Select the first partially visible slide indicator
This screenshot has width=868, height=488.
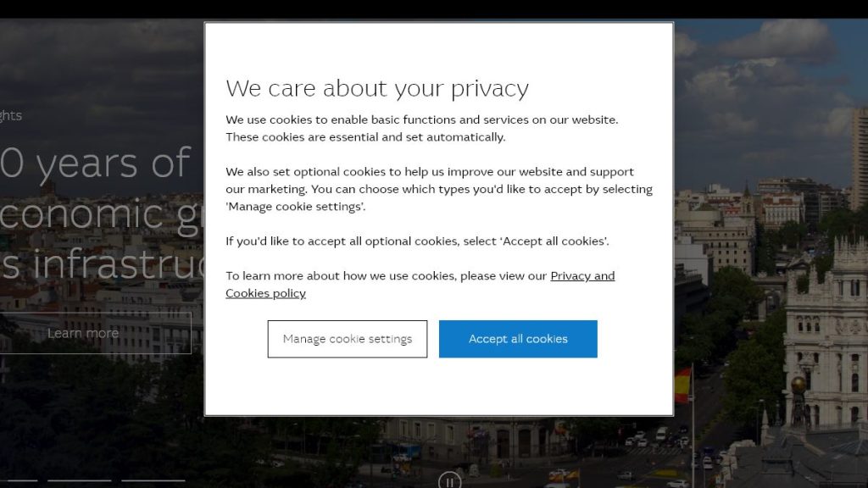[x=19, y=480]
